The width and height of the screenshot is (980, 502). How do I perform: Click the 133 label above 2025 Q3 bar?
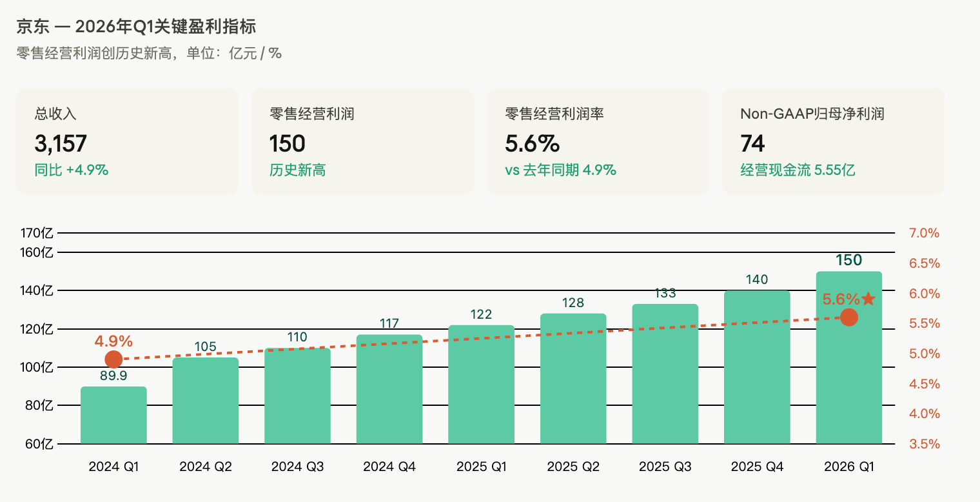point(665,293)
